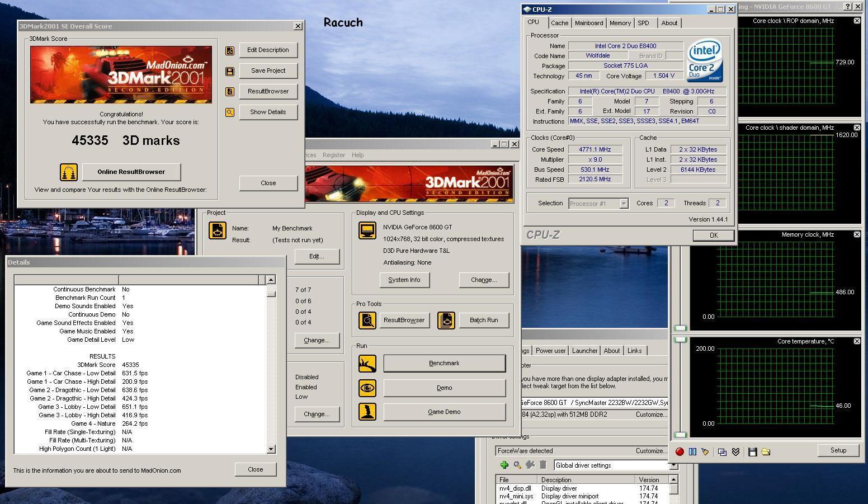The image size is (868, 504).
Task: Close the Core temperature graph
Action: tap(857, 341)
